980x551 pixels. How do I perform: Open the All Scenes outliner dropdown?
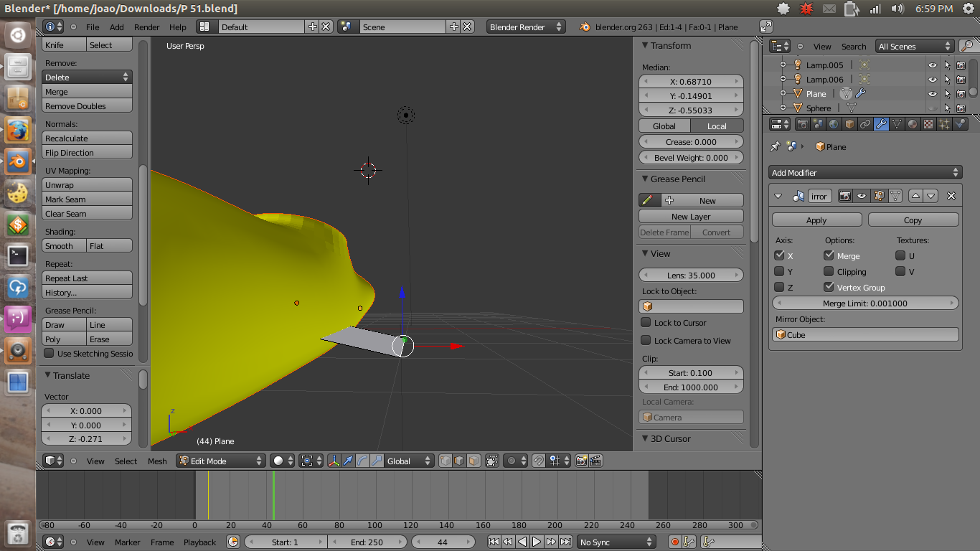(915, 46)
